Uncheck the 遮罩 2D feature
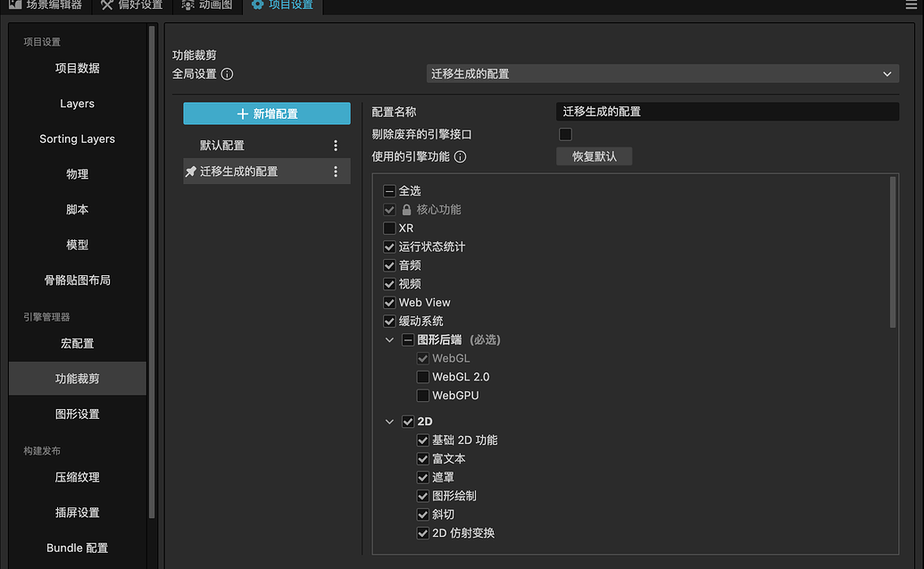The image size is (924, 569). (422, 477)
